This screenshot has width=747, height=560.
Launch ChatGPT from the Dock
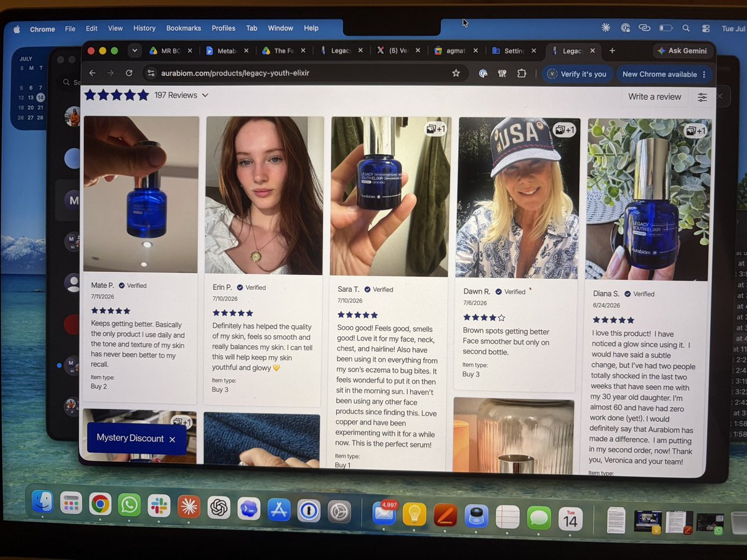tap(219, 508)
